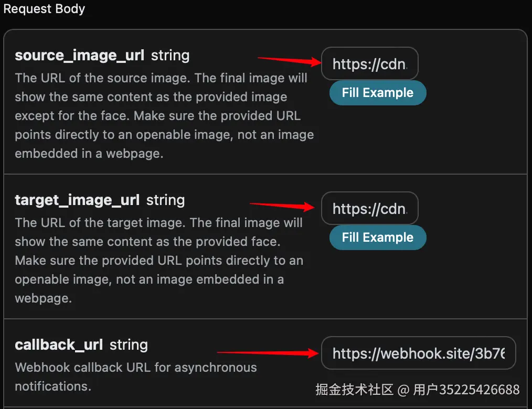The width and height of the screenshot is (532, 409).
Task: Click the callback_url parameter name
Action: coord(59,345)
